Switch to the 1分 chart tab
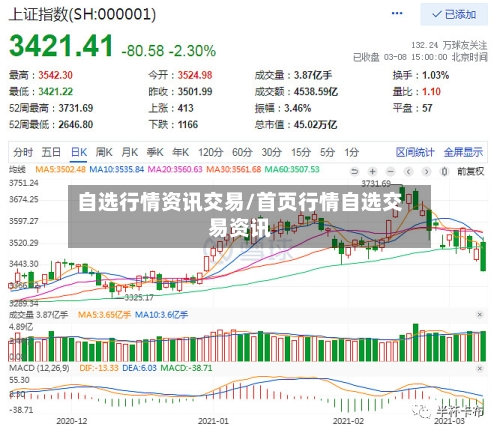Image resolution: width=500 pixels, height=433 pixels. 352,152
